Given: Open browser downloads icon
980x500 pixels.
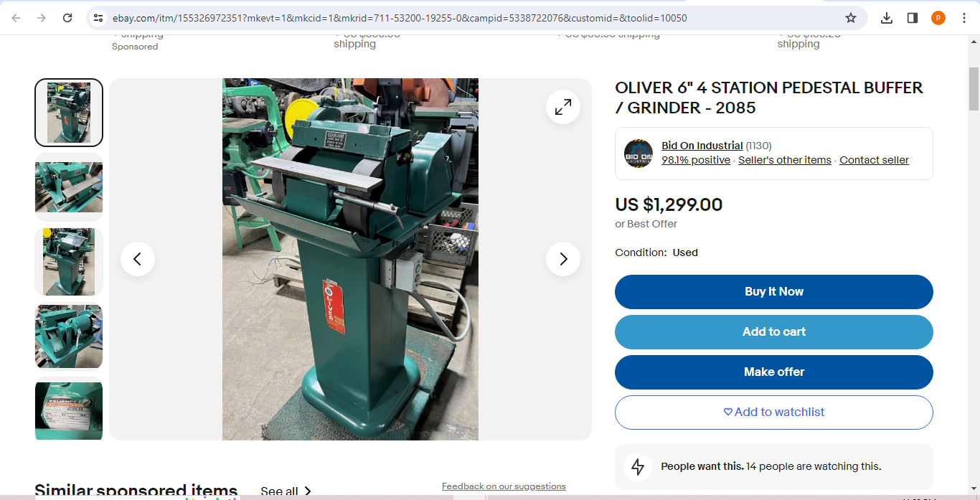Looking at the screenshot, I should (887, 18).
